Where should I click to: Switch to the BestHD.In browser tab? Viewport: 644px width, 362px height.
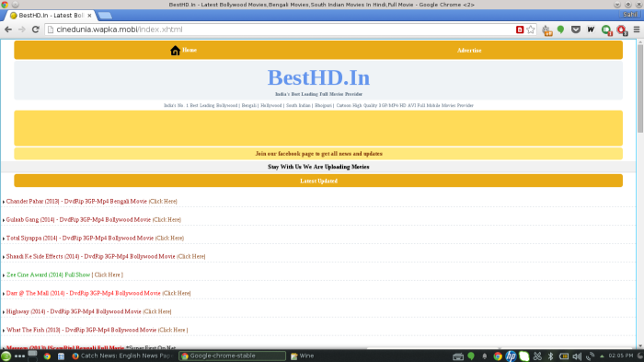[50, 16]
